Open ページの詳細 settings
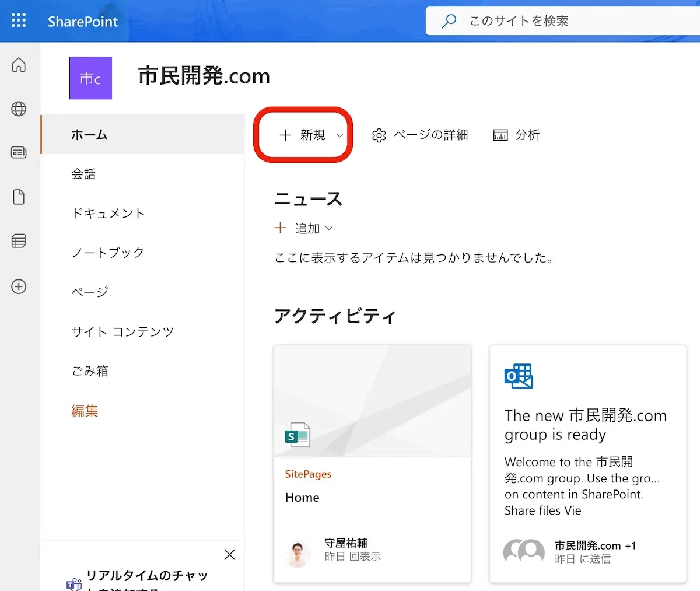Image resolution: width=700 pixels, height=591 pixels. pyautogui.click(x=420, y=135)
